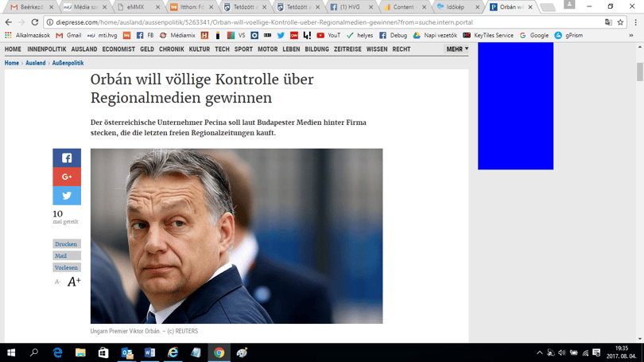Open a new browser tab
The height and width of the screenshot is (362, 644).
[548, 7]
